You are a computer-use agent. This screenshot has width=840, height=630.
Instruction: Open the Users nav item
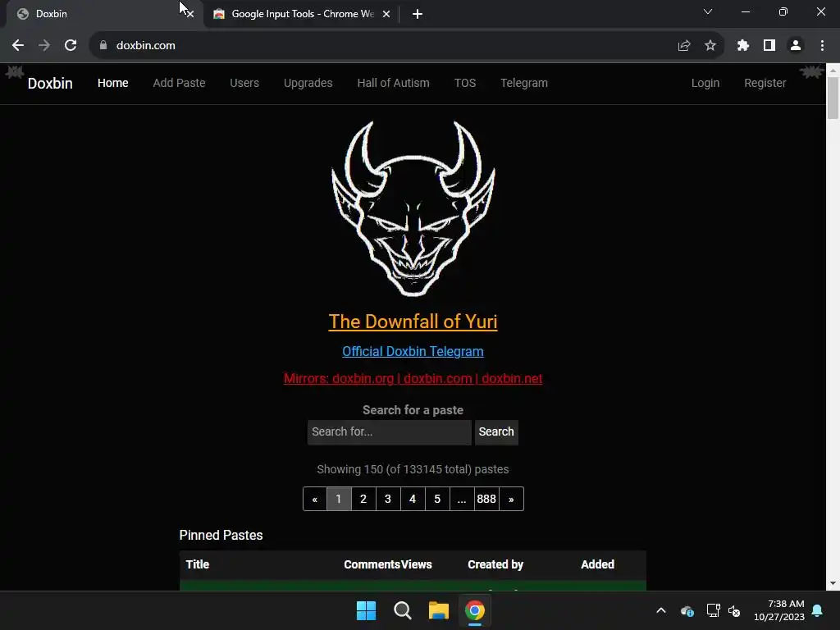coord(244,83)
